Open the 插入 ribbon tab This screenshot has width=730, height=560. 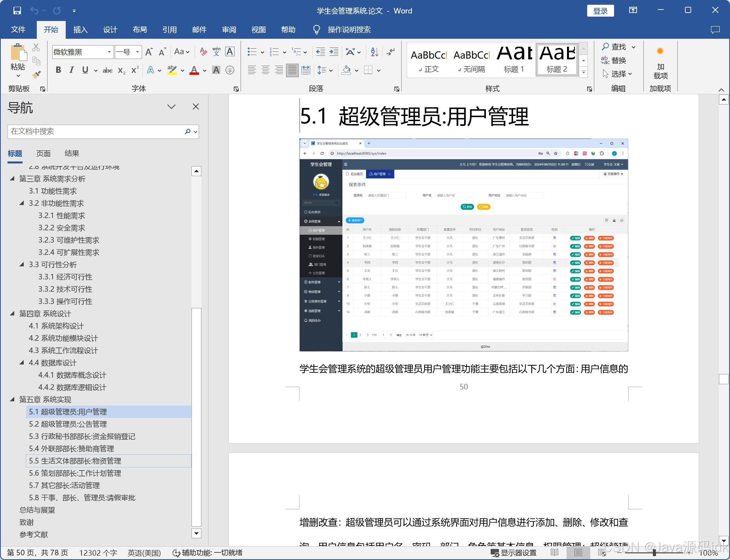pos(80,30)
